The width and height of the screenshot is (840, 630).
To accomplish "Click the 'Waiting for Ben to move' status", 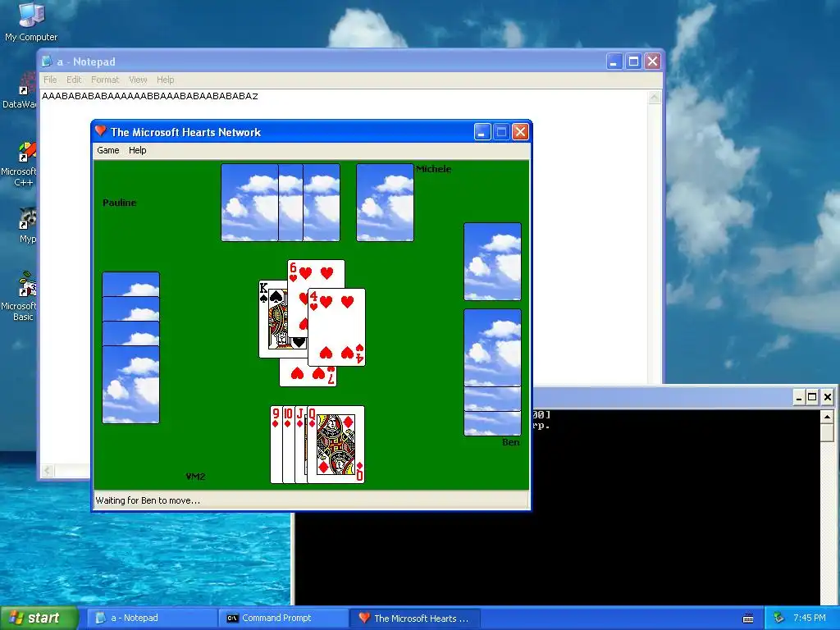I will click(148, 501).
